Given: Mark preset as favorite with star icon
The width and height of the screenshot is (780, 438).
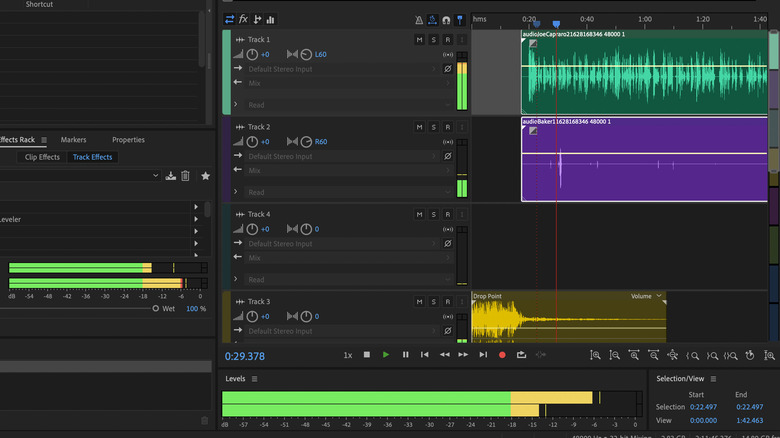Looking at the screenshot, I should coord(206,176).
